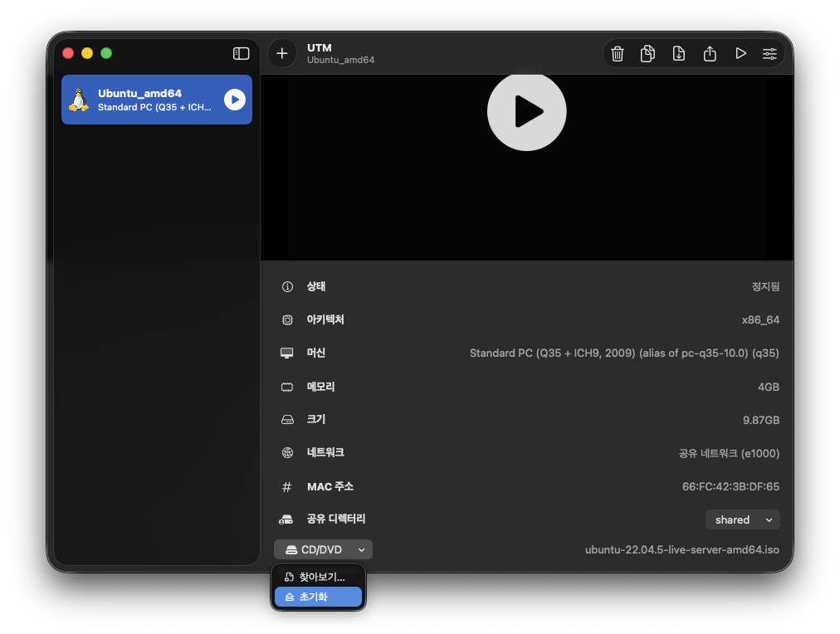
Task: Select 초기화 in the CD/DVD menu
Action: pos(318,597)
